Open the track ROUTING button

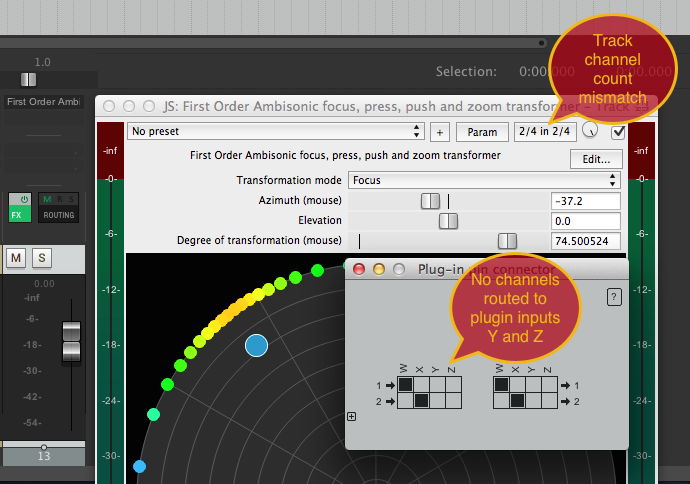pos(59,215)
